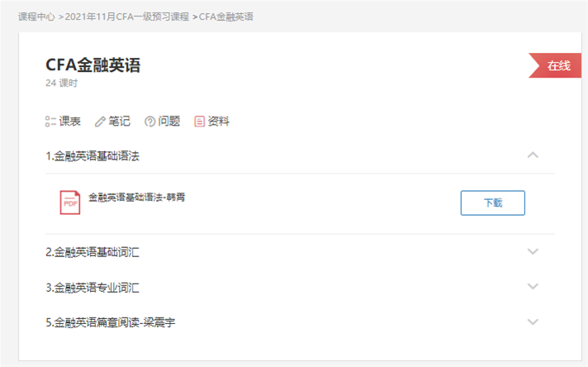The height and width of the screenshot is (367, 588).
Task: Go to 课程中心 breadcrumb link
Action: pyautogui.click(x=36, y=17)
